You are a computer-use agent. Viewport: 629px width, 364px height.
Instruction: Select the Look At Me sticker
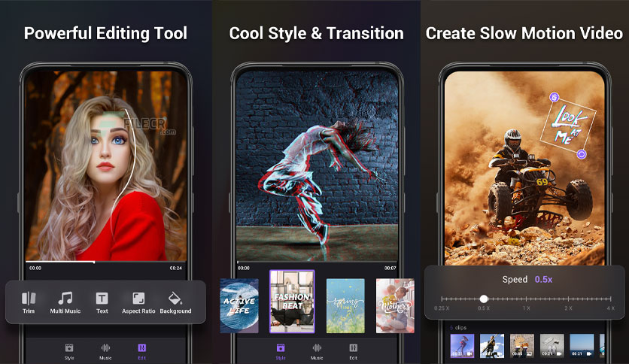point(568,126)
